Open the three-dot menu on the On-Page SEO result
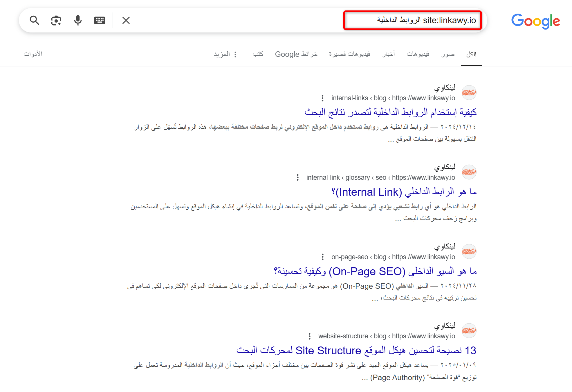 (x=323, y=257)
